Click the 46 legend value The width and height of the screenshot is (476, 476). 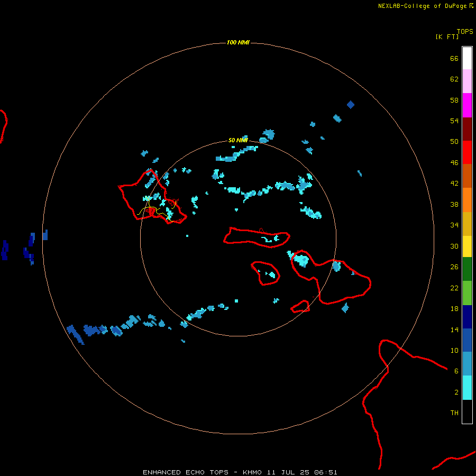pos(454,163)
